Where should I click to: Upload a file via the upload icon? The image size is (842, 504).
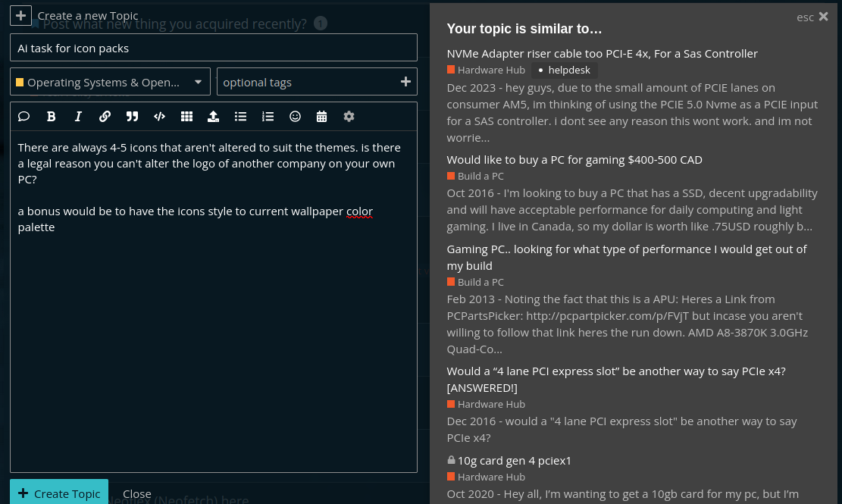[x=213, y=116]
